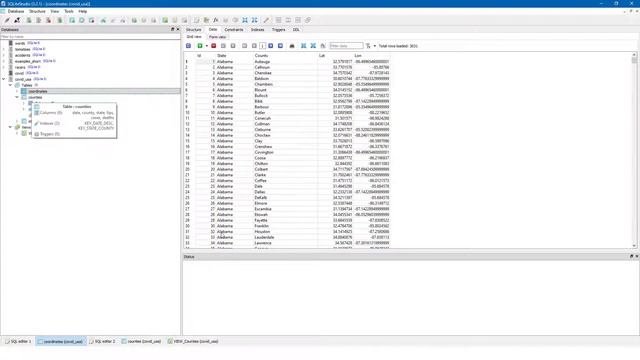Click the Connect to database toolbar icon
This screenshot has height=360, width=640.
click(7, 20)
